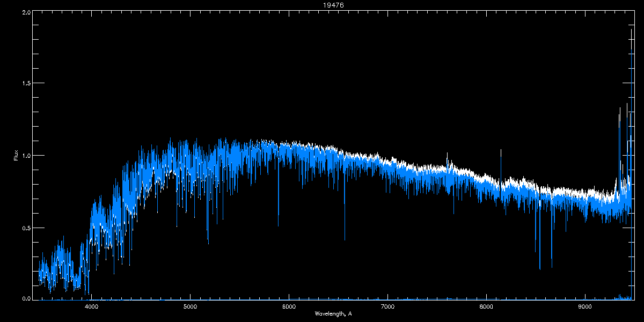
Task: Click the y-axis tick label '1.5'
Action: pos(26,83)
